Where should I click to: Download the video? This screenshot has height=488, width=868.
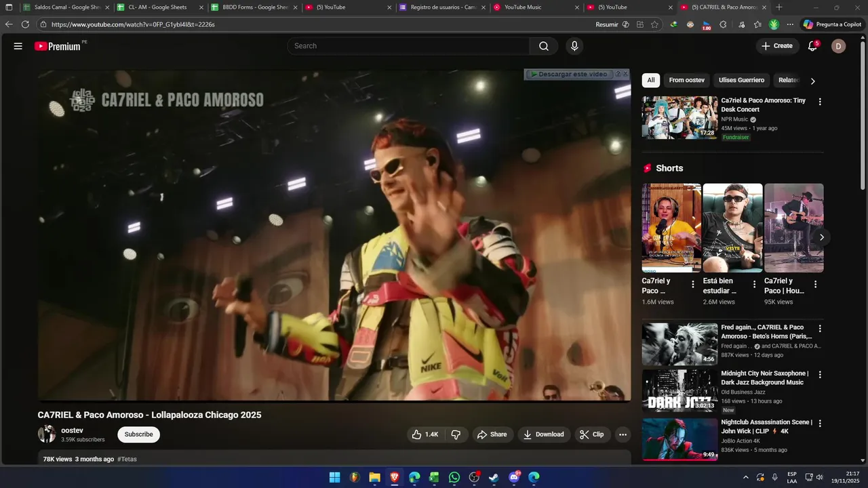point(544,434)
